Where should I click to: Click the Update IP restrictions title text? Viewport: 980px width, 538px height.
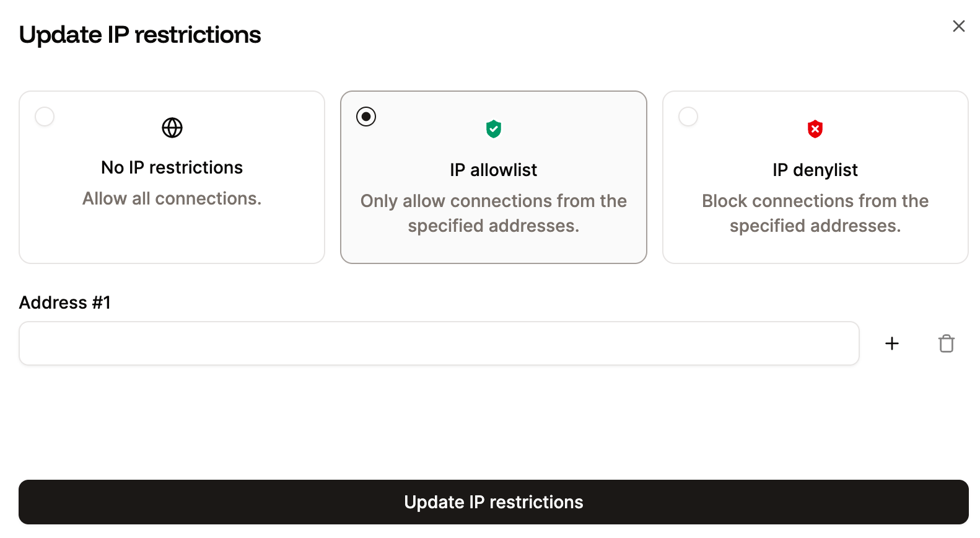click(140, 35)
